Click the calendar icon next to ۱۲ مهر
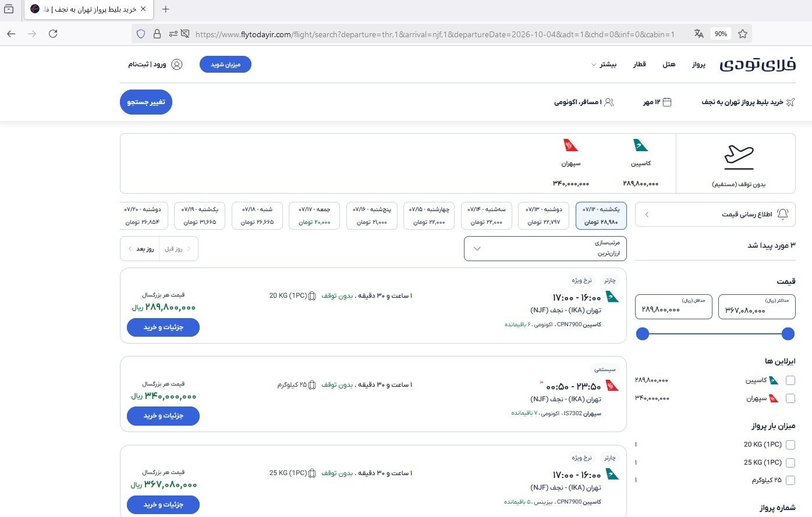This screenshot has height=517, width=812. [x=667, y=102]
